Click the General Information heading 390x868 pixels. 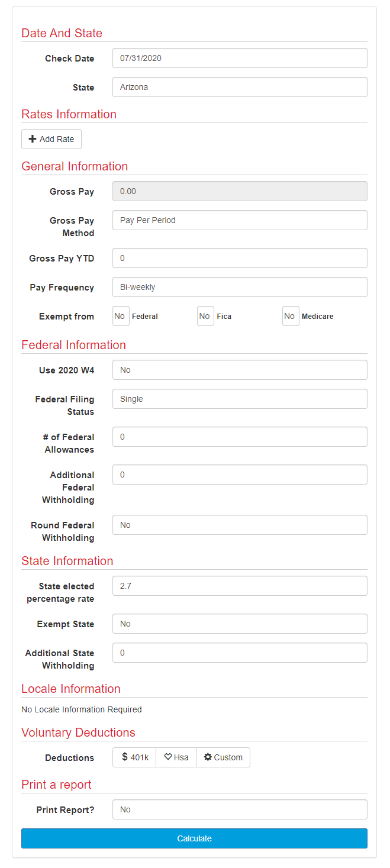75,166
